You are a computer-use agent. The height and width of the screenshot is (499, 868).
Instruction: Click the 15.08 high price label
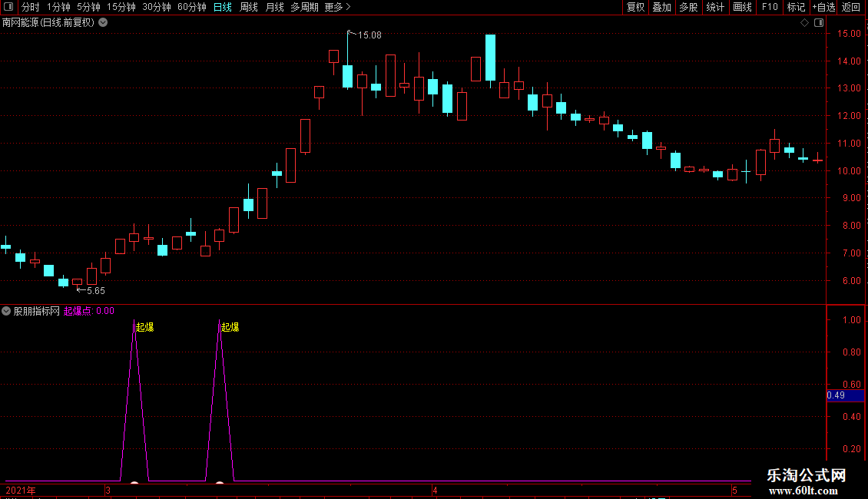pos(369,35)
